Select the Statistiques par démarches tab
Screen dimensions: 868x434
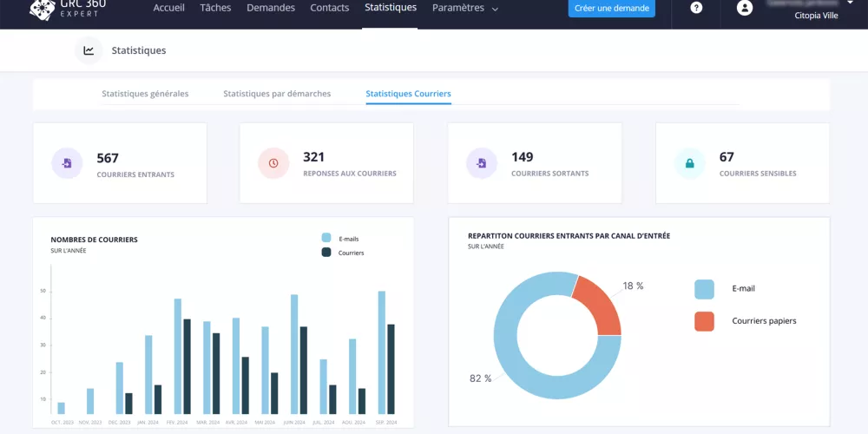pos(277,94)
